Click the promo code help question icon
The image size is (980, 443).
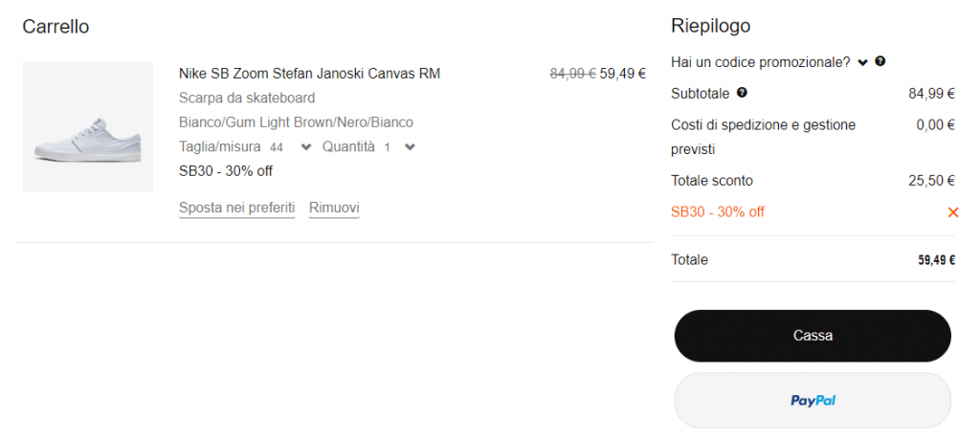[880, 61]
